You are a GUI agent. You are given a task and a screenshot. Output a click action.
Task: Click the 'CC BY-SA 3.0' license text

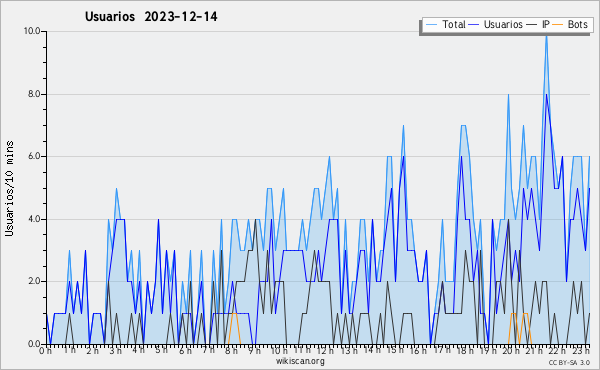(x=569, y=362)
